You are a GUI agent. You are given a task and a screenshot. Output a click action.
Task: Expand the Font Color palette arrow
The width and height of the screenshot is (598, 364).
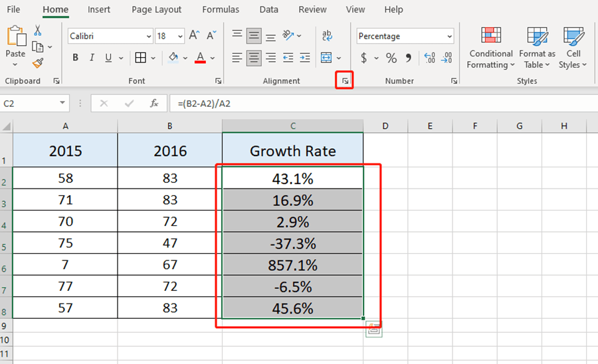(213, 58)
